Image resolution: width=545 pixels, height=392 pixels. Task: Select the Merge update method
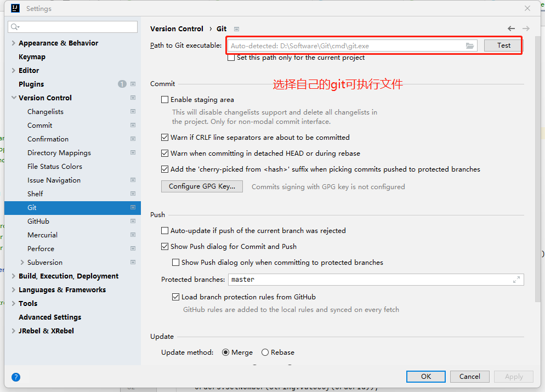click(225, 353)
